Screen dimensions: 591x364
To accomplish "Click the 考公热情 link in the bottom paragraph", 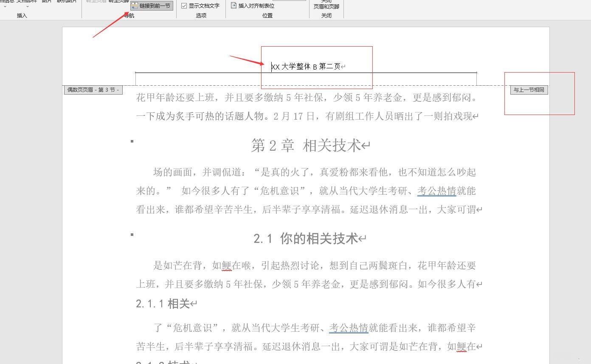I will 349,328.
